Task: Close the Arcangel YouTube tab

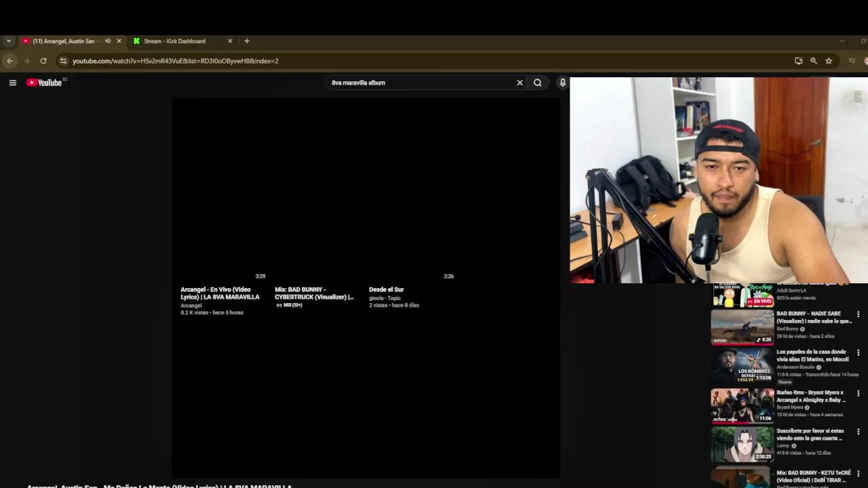Action: click(x=119, y=41)
